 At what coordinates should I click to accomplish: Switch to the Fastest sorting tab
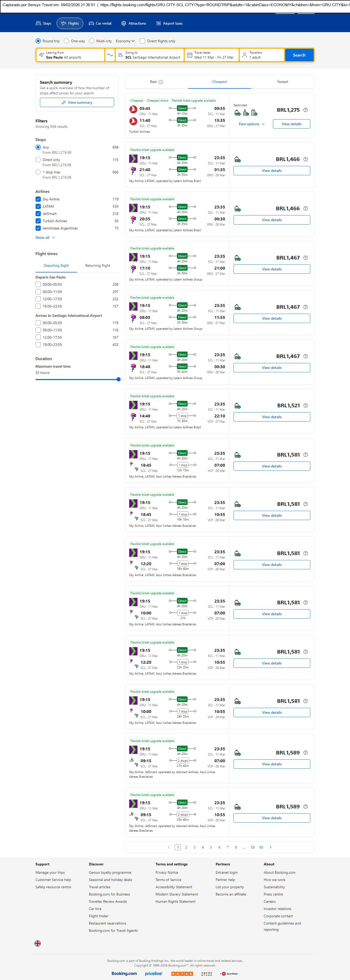point(283,82)
